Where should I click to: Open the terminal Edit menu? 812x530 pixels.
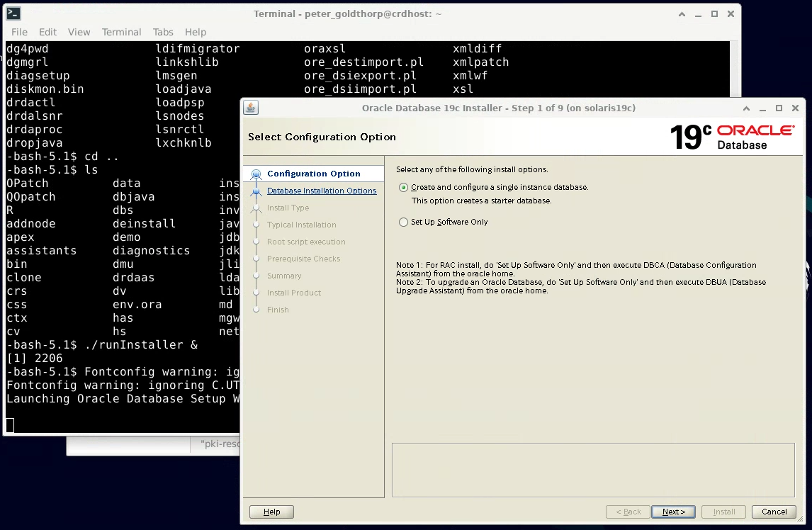(x=47, y=32)
